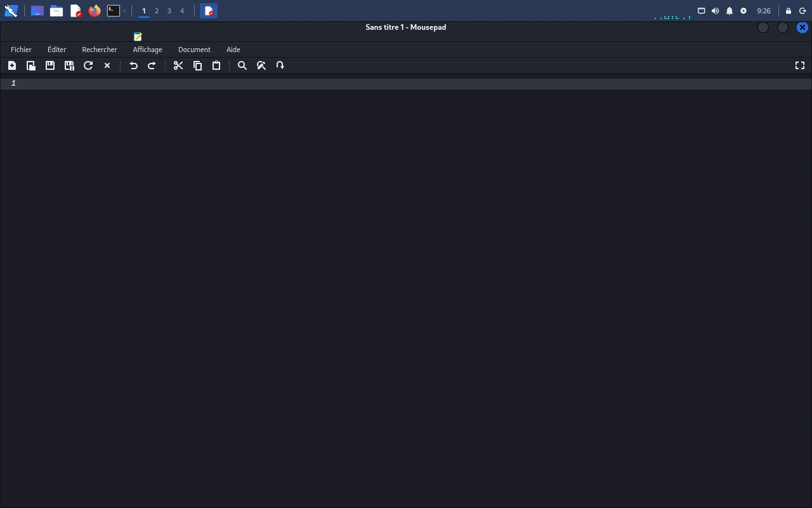Viewport: 812px width, 508px height.
Task: Paste from clipboard icon
Action: [216, 65]
